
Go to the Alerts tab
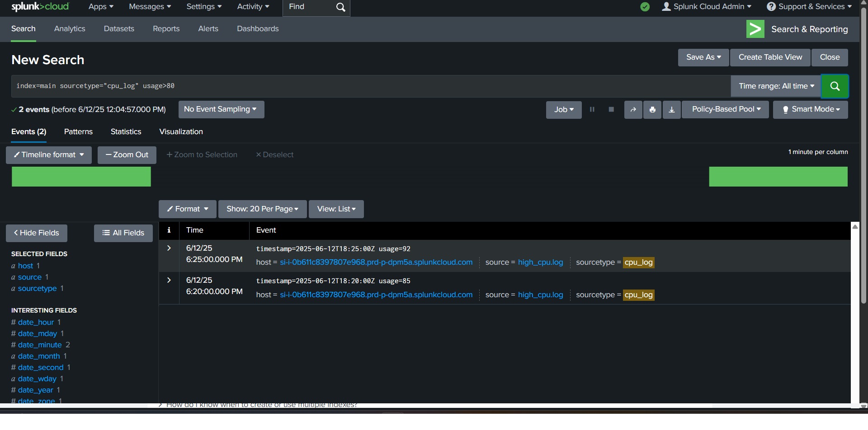tap(208, 29)
